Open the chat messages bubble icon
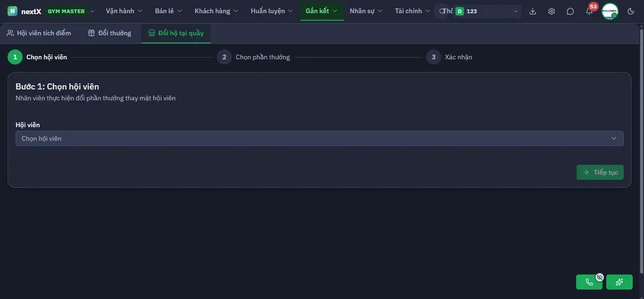The width and height of the screenshot is (644, 299). click(x=570, y=11)
